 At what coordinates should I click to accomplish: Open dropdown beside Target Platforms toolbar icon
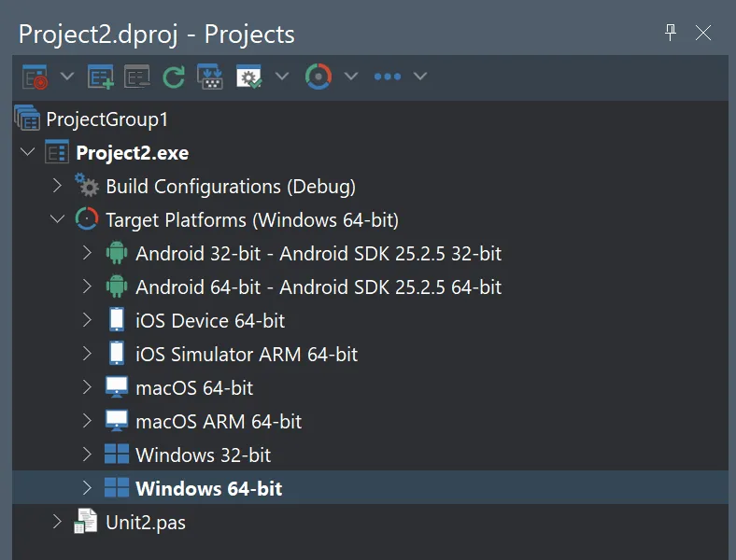pyautogui.click(x=351, y=76)
